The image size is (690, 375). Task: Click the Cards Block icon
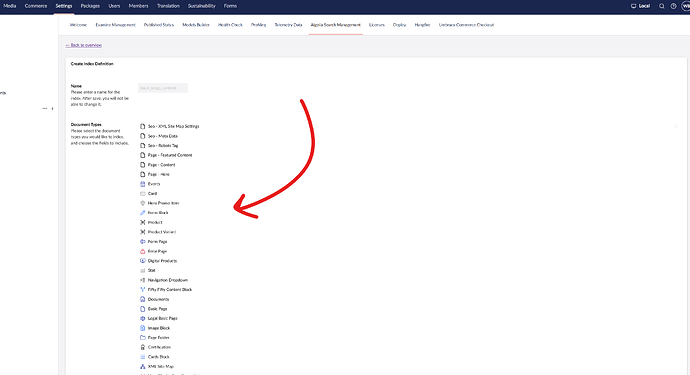[143, 357]
